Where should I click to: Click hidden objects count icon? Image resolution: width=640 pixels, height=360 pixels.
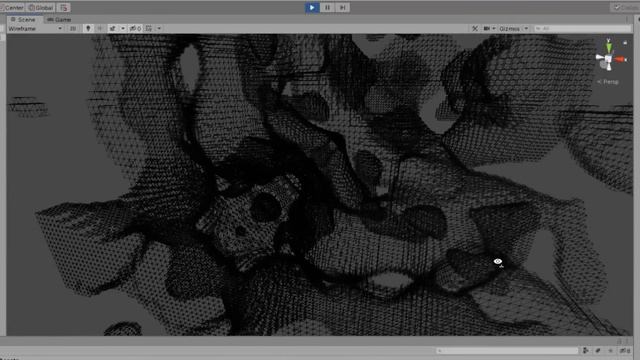tap(135, 29)
